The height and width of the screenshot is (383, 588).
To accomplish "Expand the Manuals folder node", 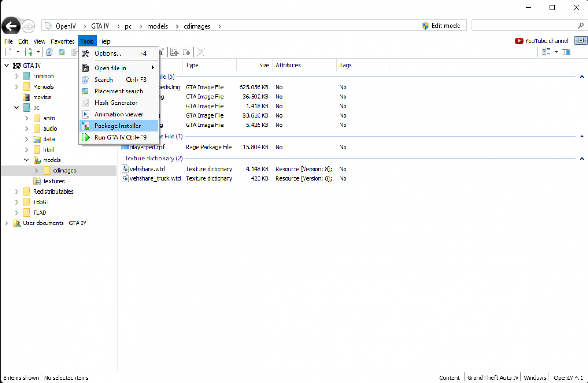I will coord(17,87).
